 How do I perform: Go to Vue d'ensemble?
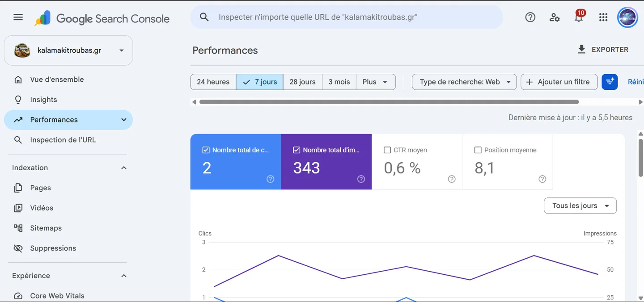pyautogui.click(x=68, y=80)
